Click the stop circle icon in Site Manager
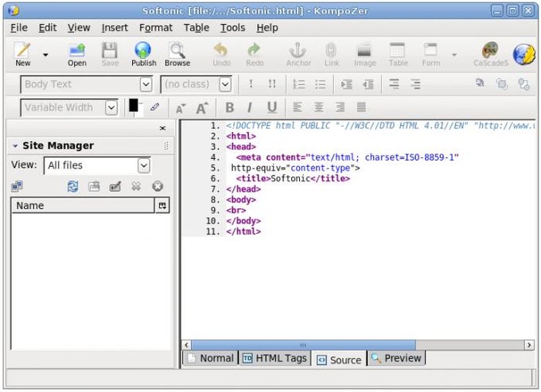541x392 pixels. [158, 187]
